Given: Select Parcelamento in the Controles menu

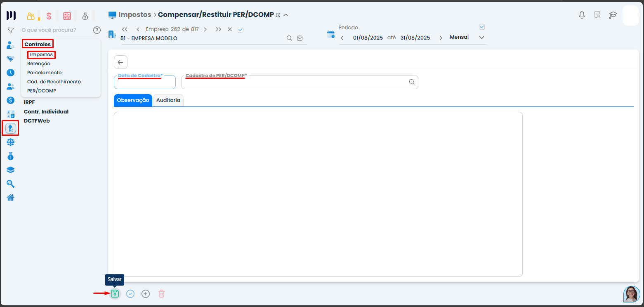Looking at the screenshot, I should (45, 73).
